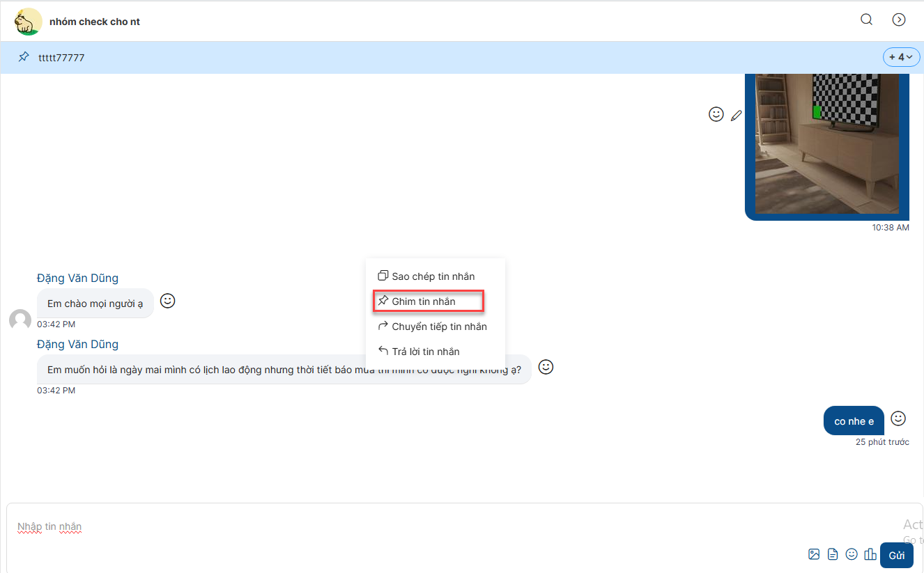Viewport: 924px width, 573px height.
Task: Click reaction smiley on the long question message
Action: 546,367
